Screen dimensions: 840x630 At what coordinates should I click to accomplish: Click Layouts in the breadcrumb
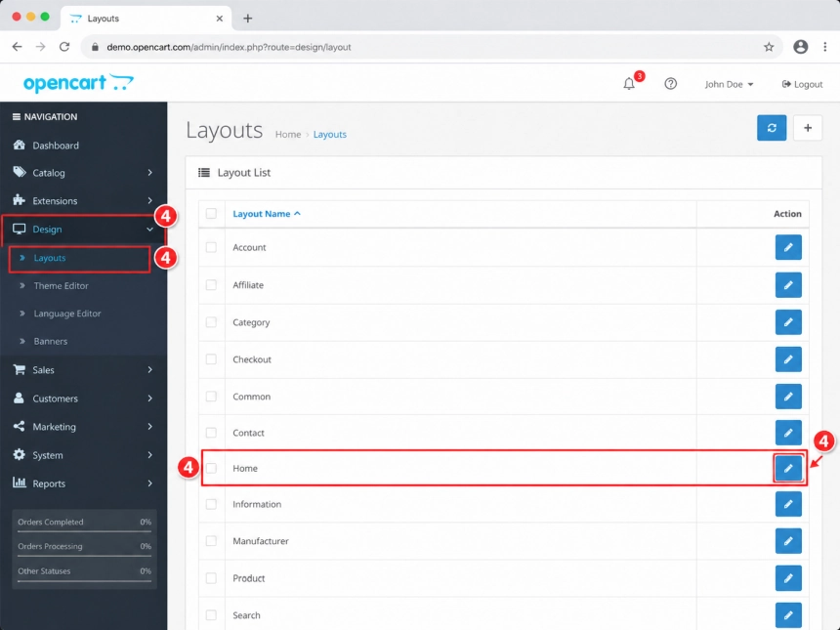click(329, 135)
